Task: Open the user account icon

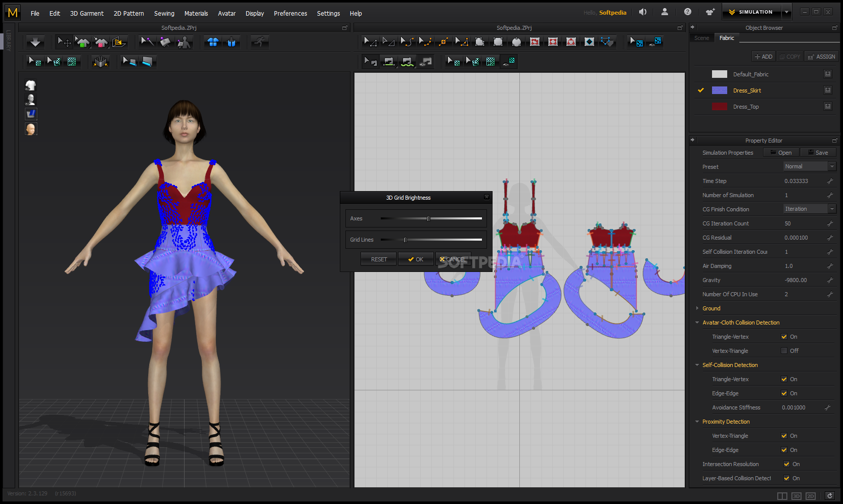Action: (x=665, y=12)
